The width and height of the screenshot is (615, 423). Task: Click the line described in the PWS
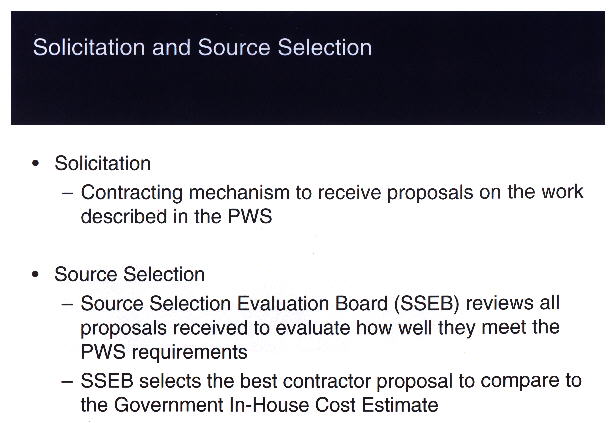(176, 216)
